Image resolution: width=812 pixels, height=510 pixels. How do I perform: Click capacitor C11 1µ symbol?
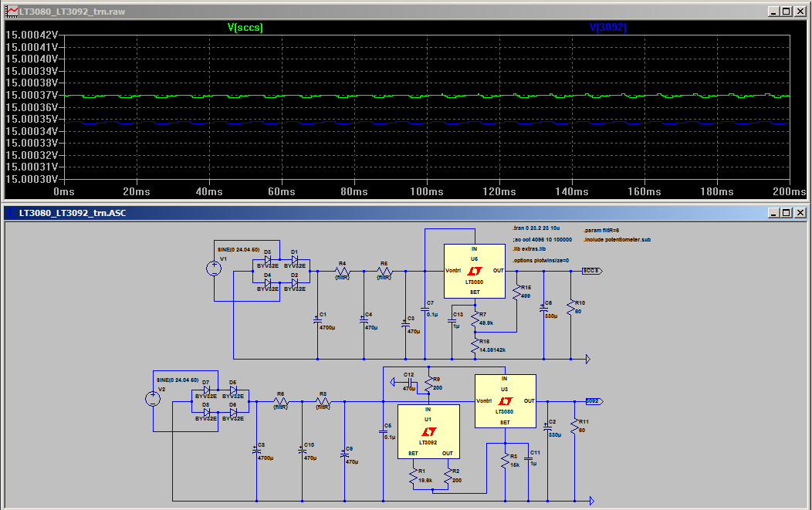coord(529,459)
